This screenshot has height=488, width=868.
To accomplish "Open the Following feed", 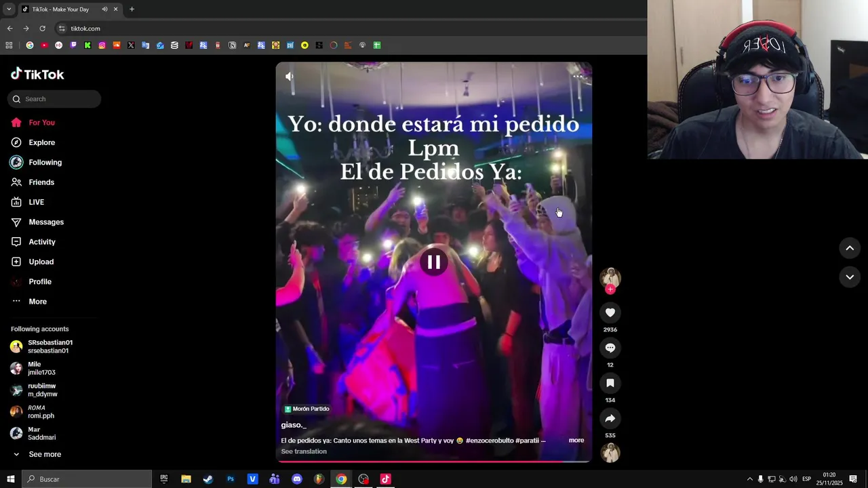I will click(45, 162).
